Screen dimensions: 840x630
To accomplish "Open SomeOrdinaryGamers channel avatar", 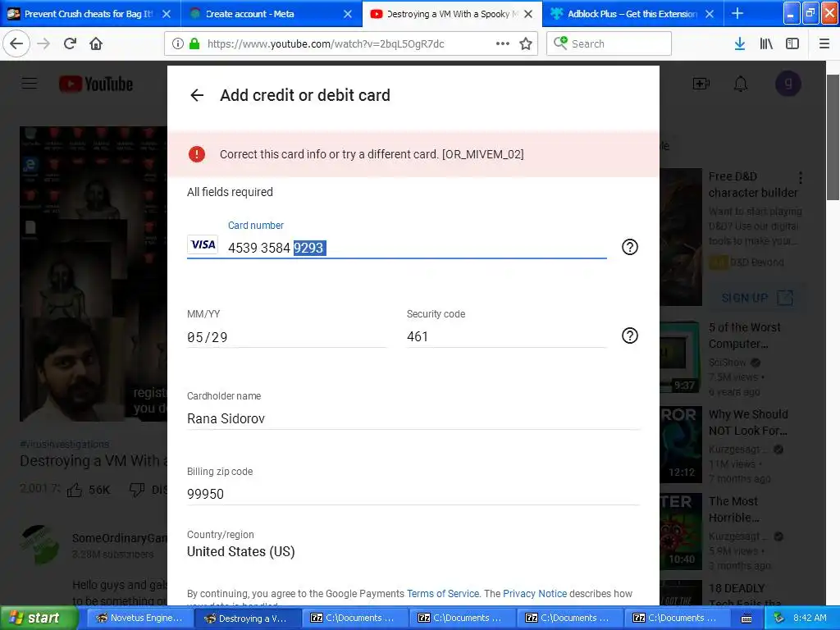I will (x=39, y=545).
